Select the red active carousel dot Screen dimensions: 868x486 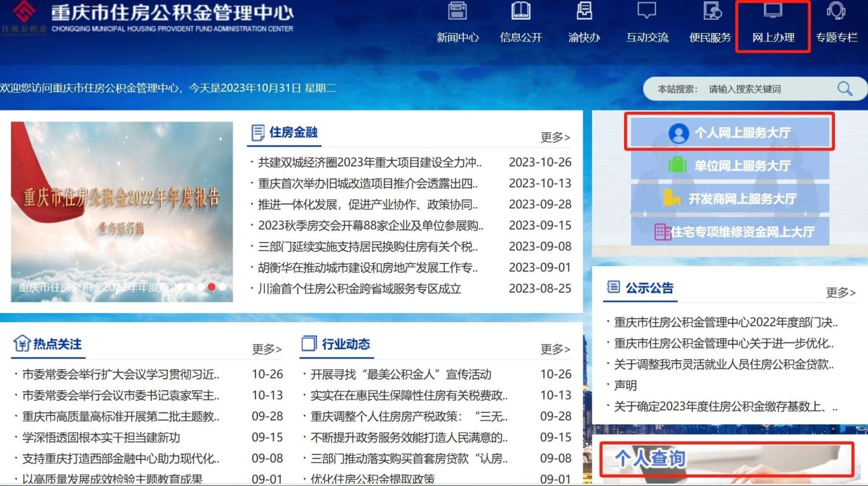coord(212,287)
